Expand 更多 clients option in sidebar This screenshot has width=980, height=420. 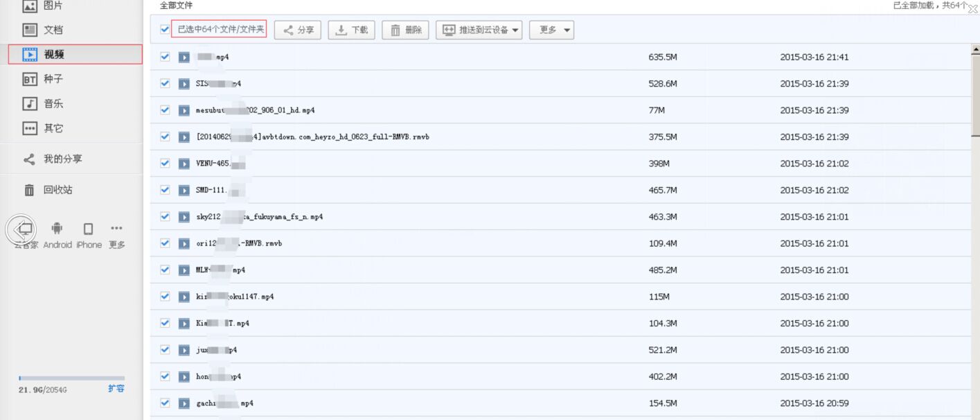pos(116,229)
